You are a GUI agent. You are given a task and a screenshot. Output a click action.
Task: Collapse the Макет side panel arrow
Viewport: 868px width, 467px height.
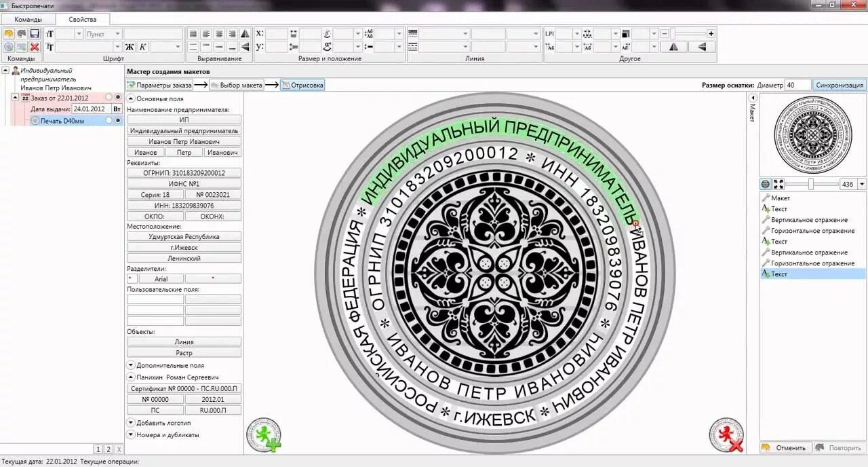coord(752,98)
